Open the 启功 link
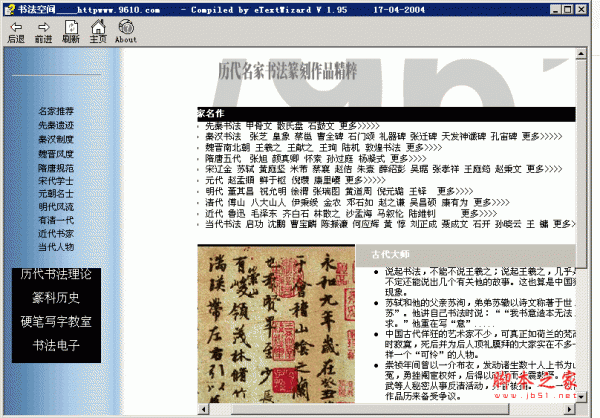600x418 pixels. tap(254, 224)
